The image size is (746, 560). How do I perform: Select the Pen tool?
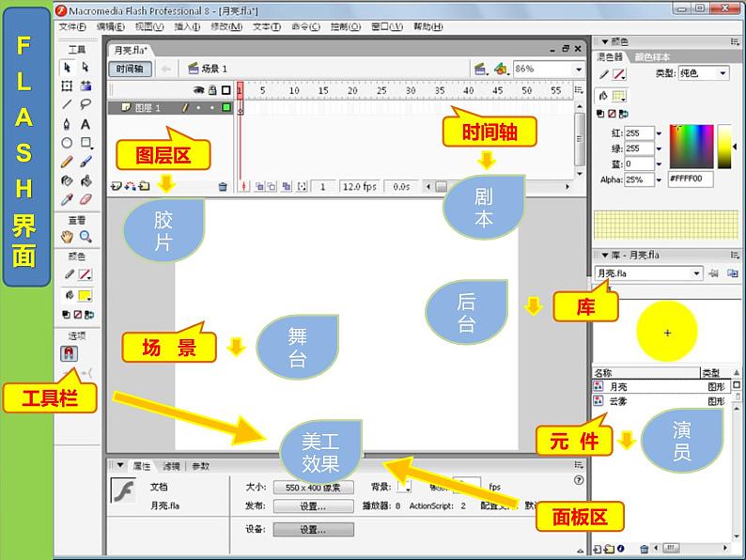coord(67,124)
